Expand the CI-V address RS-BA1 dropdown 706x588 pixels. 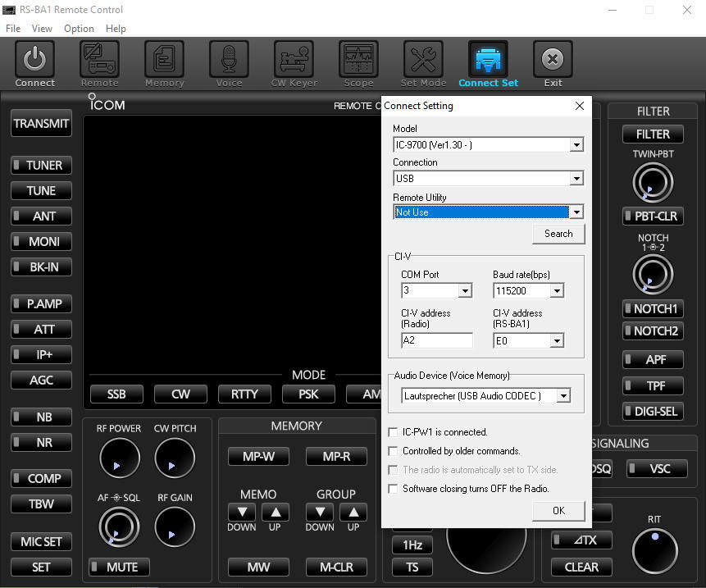click(557, 341)
